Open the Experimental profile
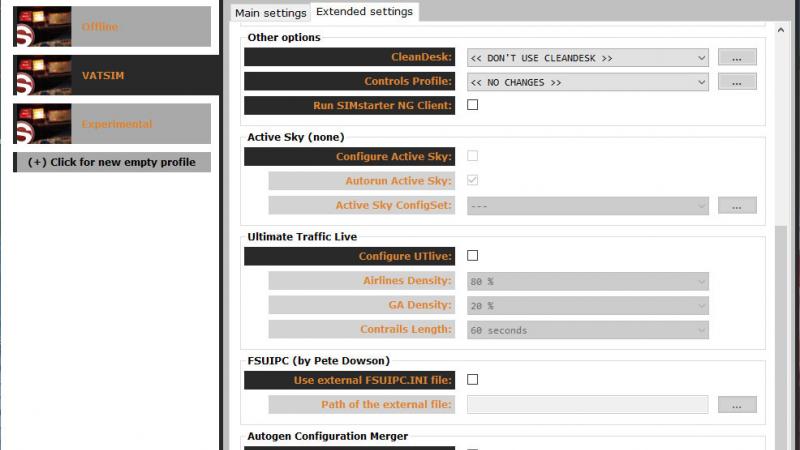This screenshot has width=800, height=450. tap(112, 124)
